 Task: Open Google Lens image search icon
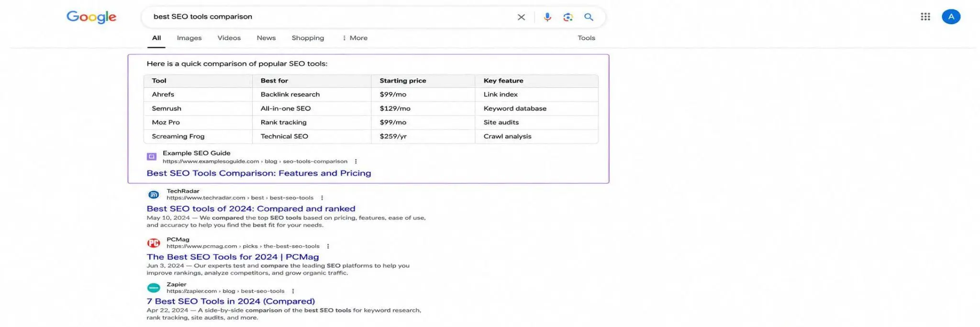point(568,17)
